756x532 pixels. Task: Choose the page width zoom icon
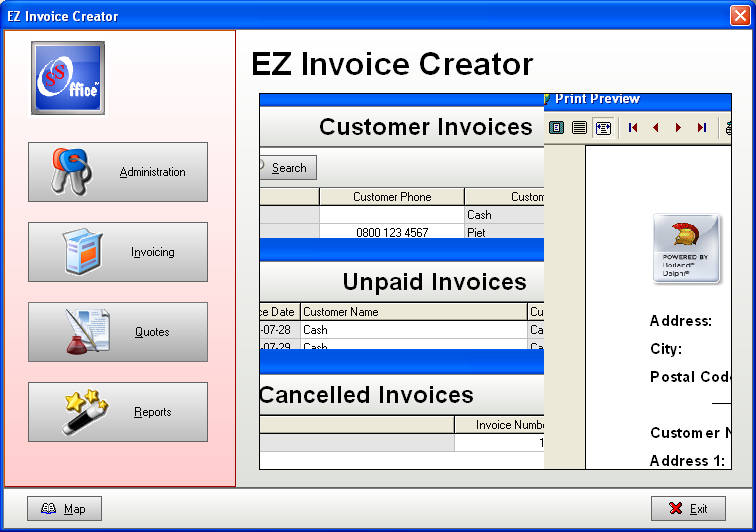tap(603, 128)
